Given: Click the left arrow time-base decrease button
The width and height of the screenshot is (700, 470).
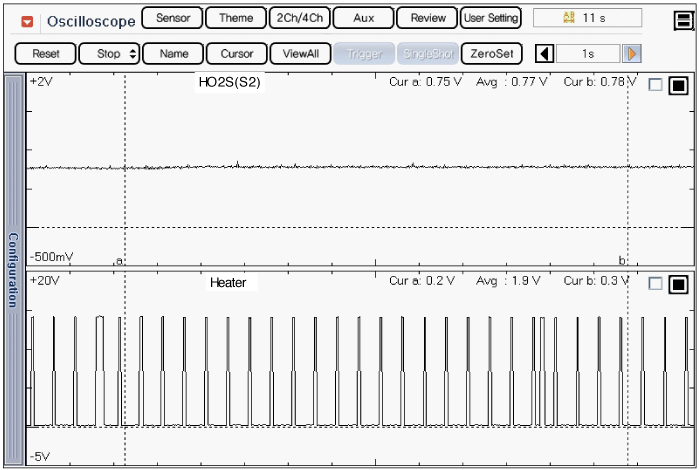Looking at the screenshot, I should click(x=545, y=54).
